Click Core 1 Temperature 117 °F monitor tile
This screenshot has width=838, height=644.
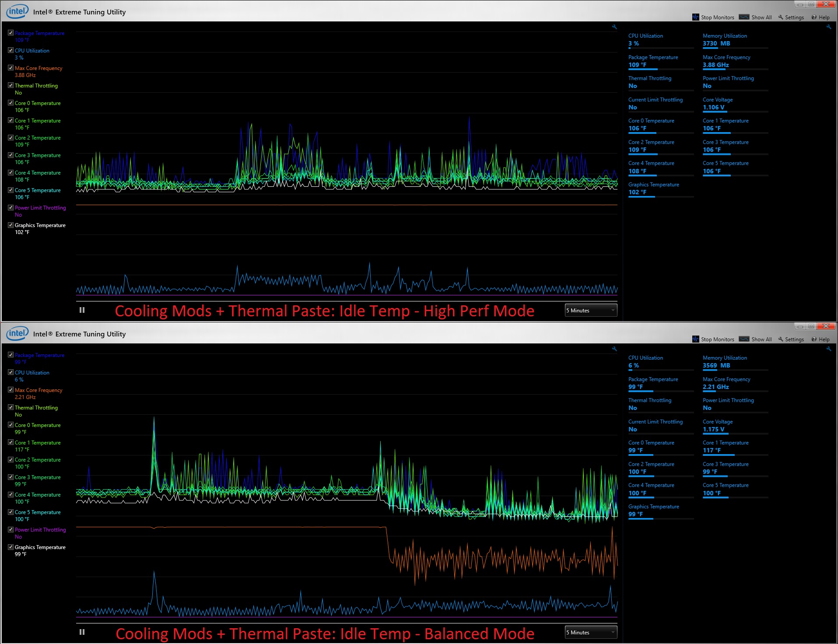pos(735,447)
